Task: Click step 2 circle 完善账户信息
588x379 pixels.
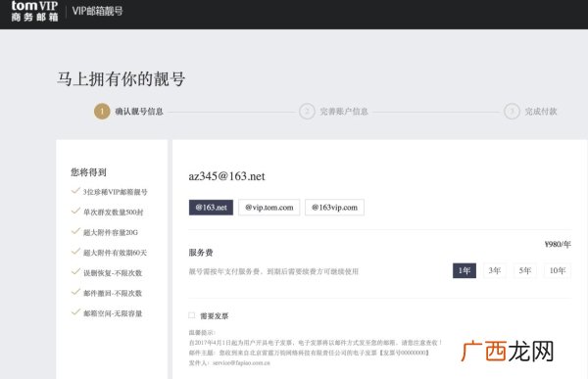Action: [x=307, y=112]
